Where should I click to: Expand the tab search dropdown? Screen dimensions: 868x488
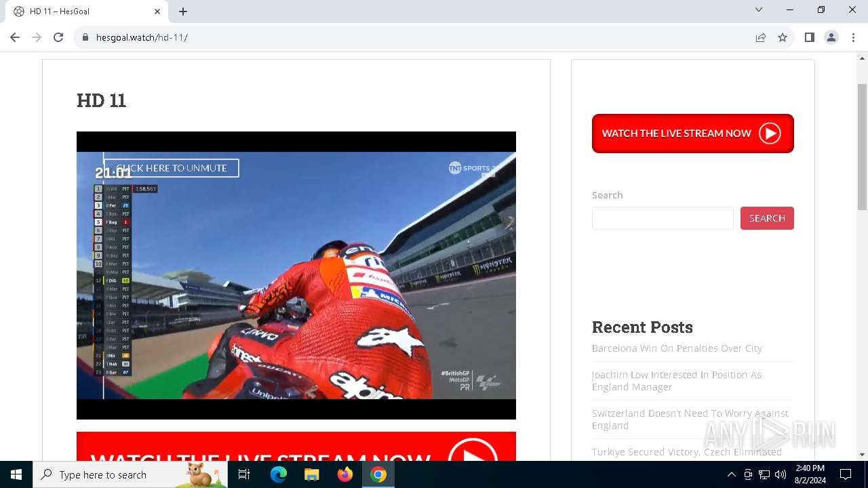[x=759, y=9]
